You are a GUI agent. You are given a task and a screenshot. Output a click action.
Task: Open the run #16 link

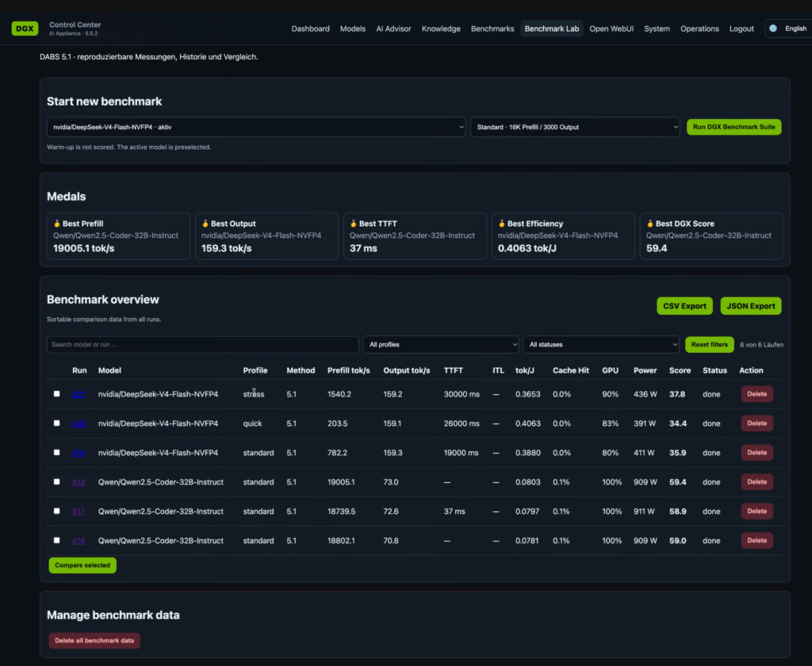pyautogui.click(x=79, y=541)
